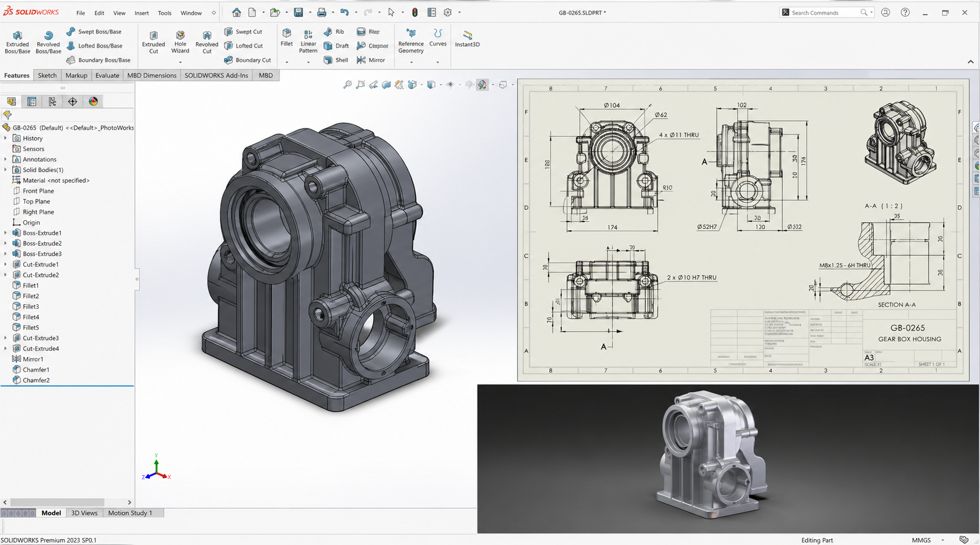Save the document with the floppy icon

(298, 12)
